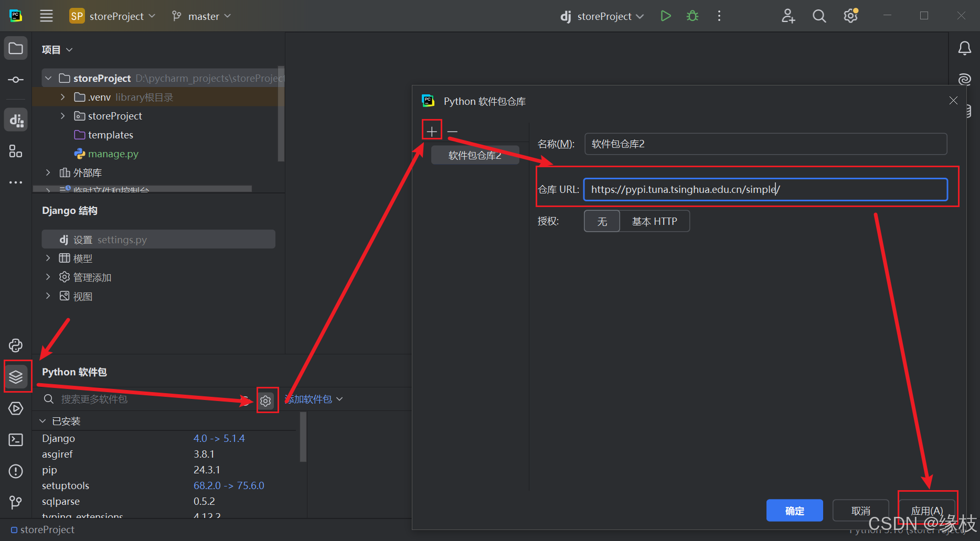Open the Problems tool window
This screenshot has height=541, width=980.
[15, 471]
